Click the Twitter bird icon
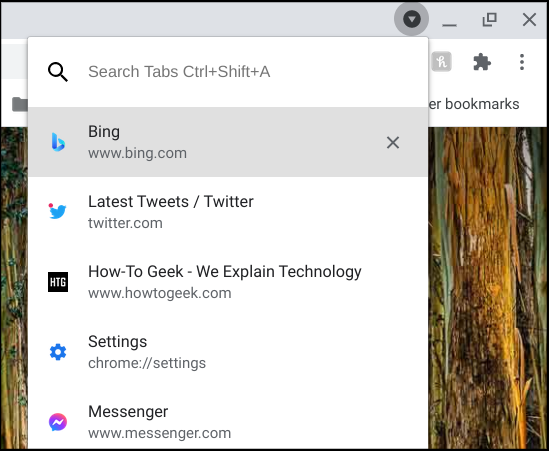 coord(57,211)
